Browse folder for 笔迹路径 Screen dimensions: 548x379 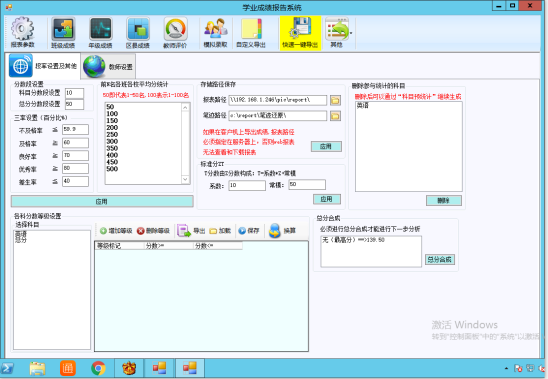click(x=335, y=116)
